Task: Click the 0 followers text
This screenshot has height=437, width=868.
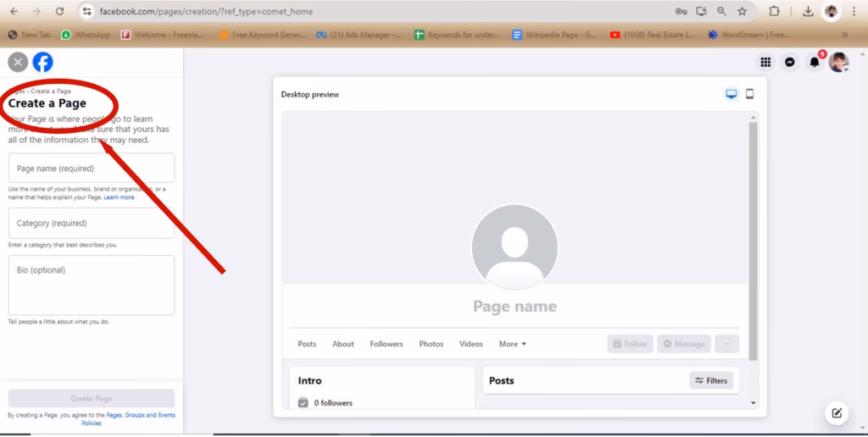Action: coord(333,403)
